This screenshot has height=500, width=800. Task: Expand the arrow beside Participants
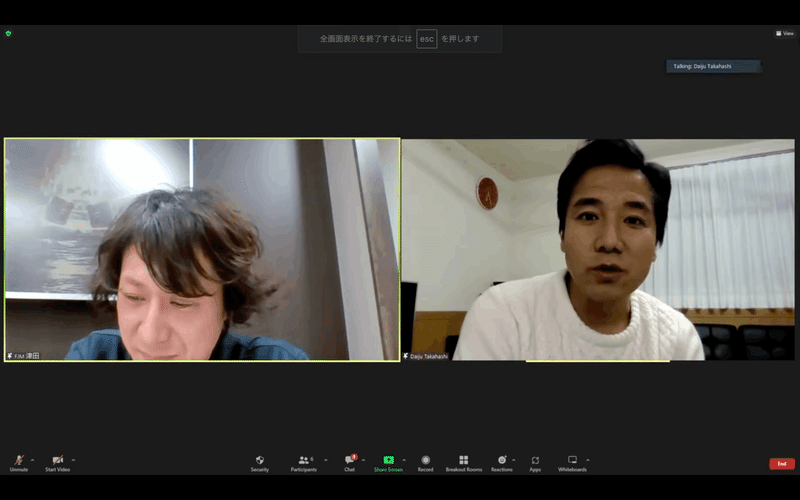point(326,460)
